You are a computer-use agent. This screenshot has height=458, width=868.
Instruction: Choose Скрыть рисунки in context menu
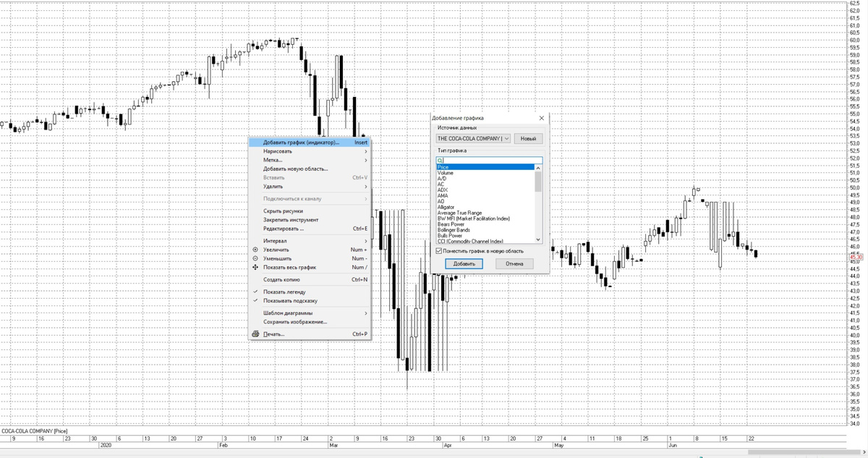click(x=310, y=211)
